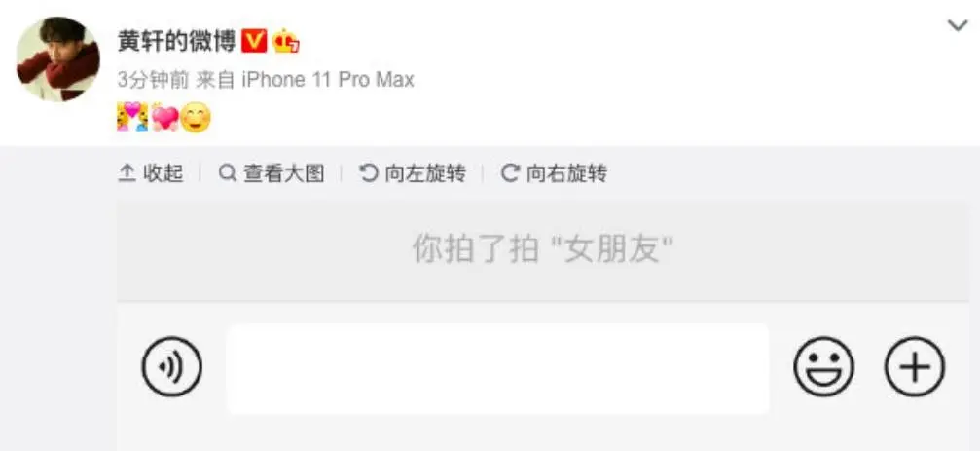The height and width of the screenshot is (451, 980).
Task: Visit the 黄轩的微博 profile name link
Action: (176, 41)
